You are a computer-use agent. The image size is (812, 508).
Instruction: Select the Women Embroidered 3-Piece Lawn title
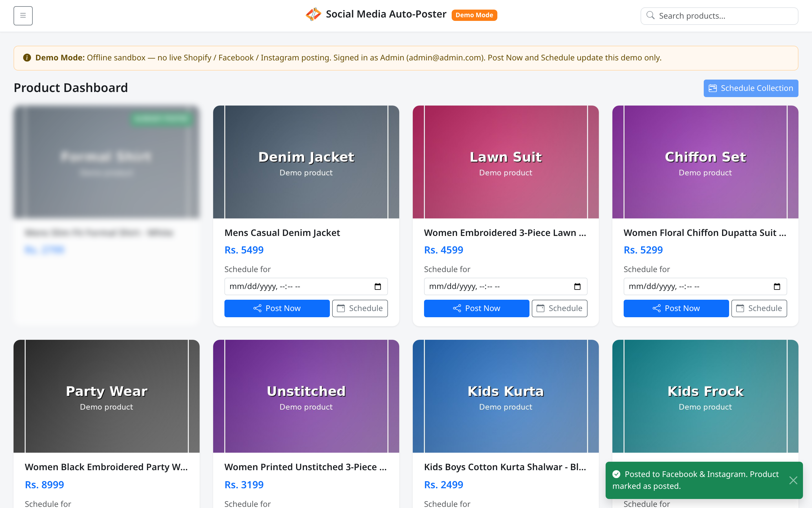[505, 233]
